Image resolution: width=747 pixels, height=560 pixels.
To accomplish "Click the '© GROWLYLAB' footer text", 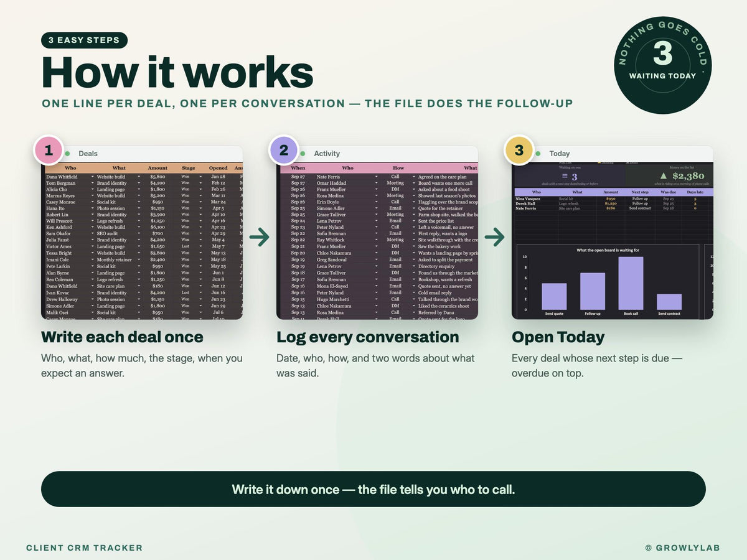I will [x=683, y=548].
